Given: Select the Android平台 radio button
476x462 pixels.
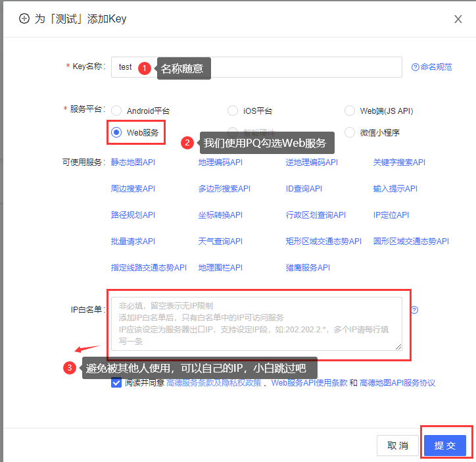Looking at the screenshot, I should [116, 111].
